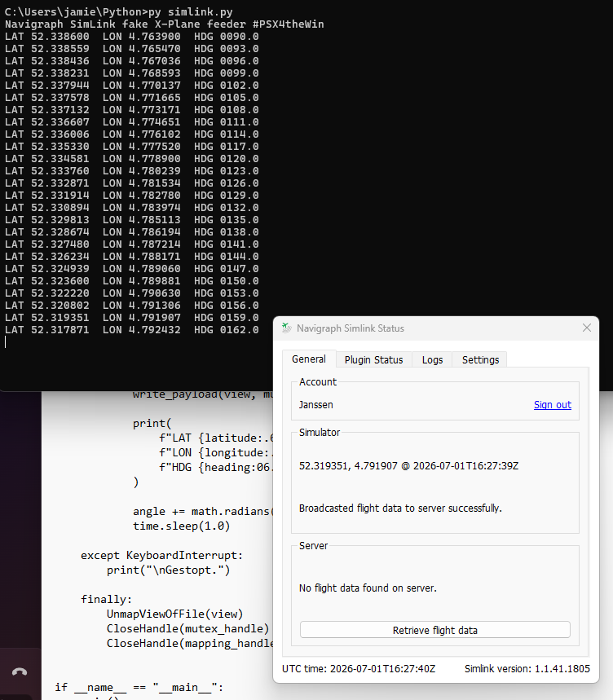Click the Account group label

pos(317,382)
